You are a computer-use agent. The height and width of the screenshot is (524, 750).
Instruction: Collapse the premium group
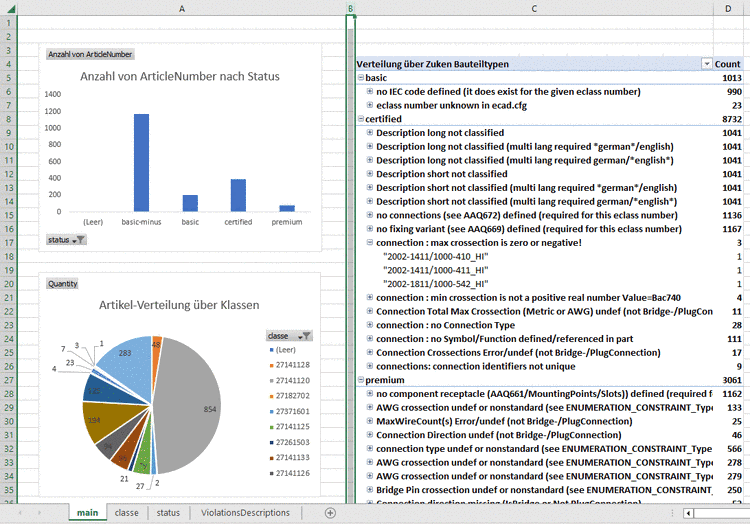pyautogui.click(x=361, y=380)
